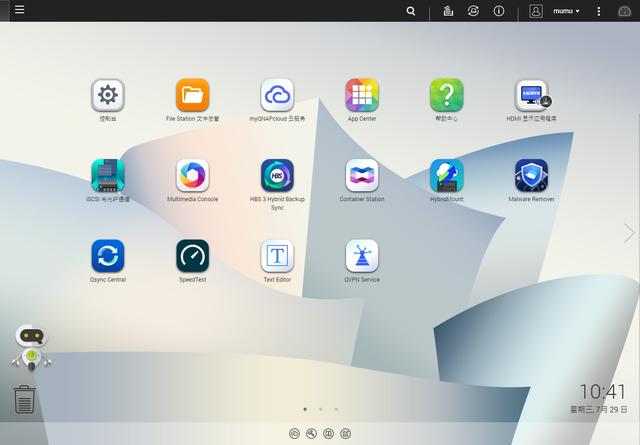Click the search magnifier in top bar
This screenshot has height=445, width=640.
[x=411, y=11]
